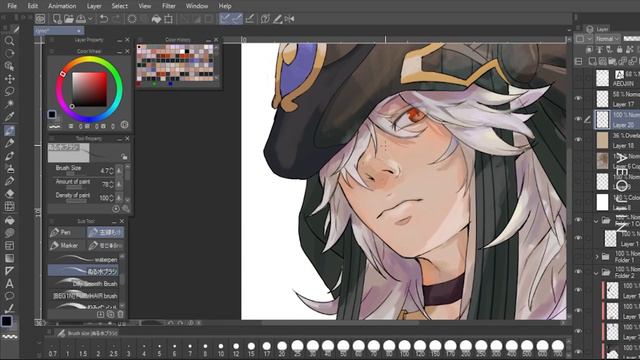The height and width of the screenshot is (360, 640).
Task: Select the Pen sub tool group
Action: tap(67, 232)
